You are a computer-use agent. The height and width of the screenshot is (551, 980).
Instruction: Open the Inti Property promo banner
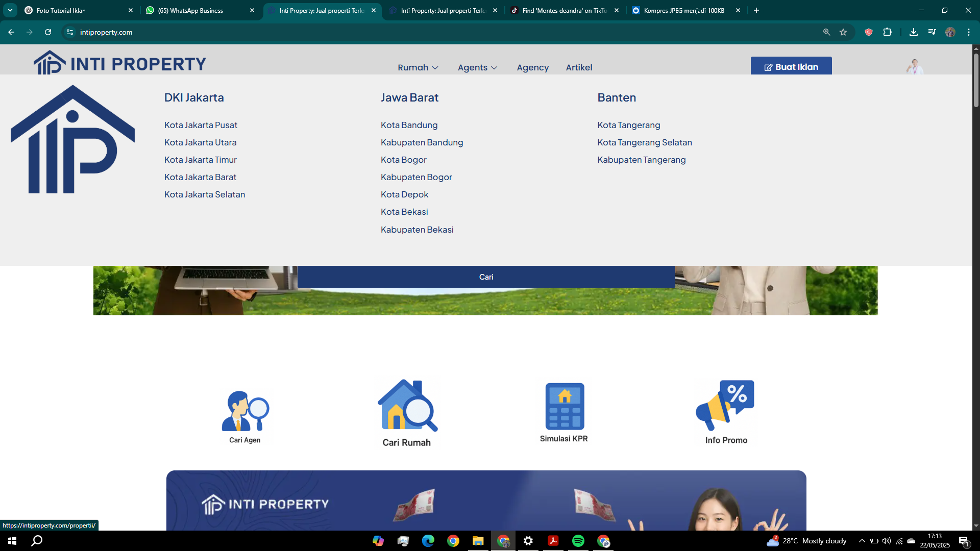coord(486,500)
